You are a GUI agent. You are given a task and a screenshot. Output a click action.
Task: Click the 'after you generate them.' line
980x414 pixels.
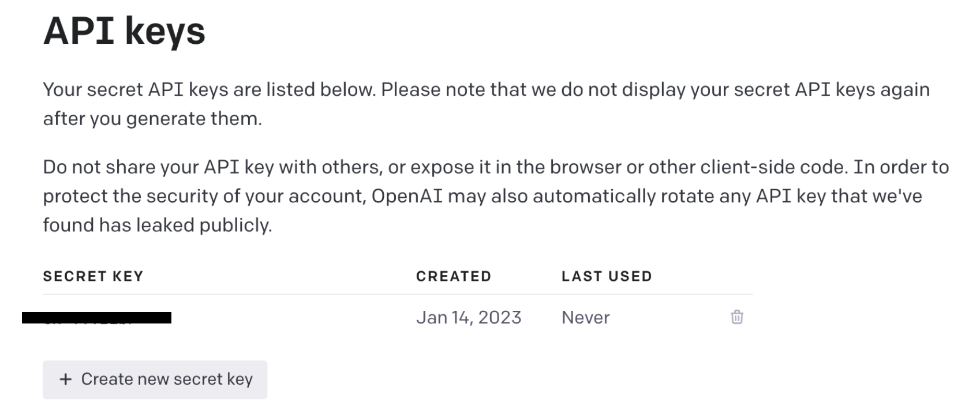(152, 119)
